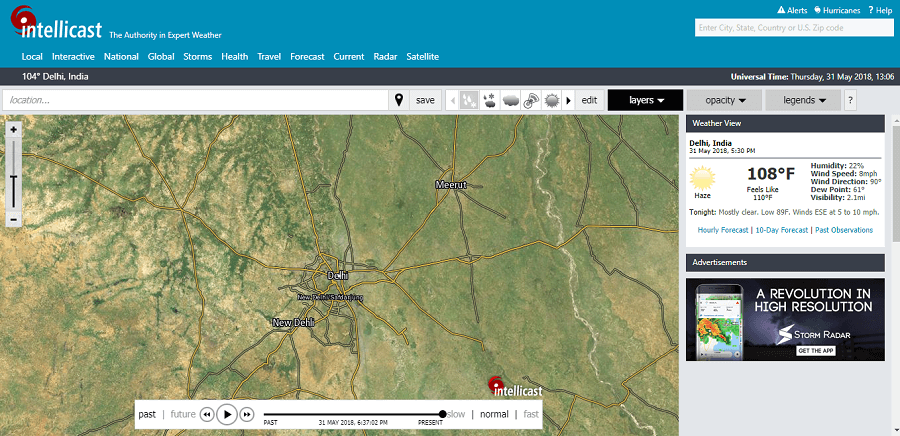Viewport: 900px width, 436px height.
Task: Set animation speed to slow
Action: (456, 414)
